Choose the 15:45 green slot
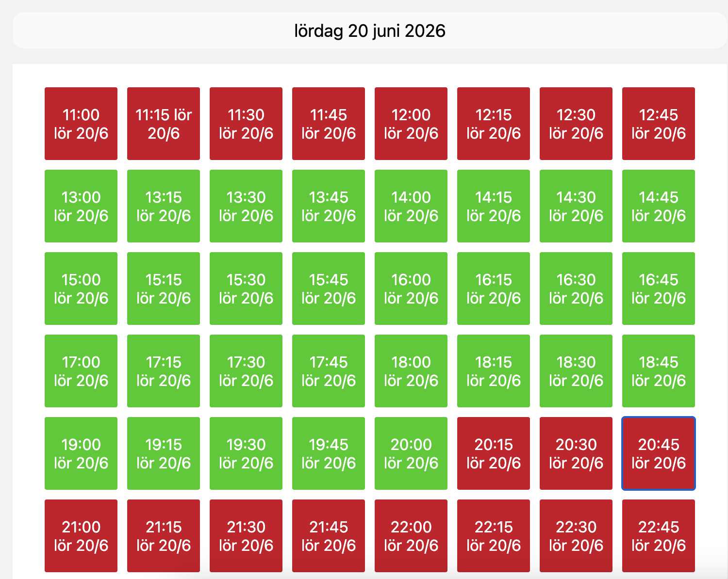This screenshot has height=579, width=728. pyautogui.click(x=329, y=289)
